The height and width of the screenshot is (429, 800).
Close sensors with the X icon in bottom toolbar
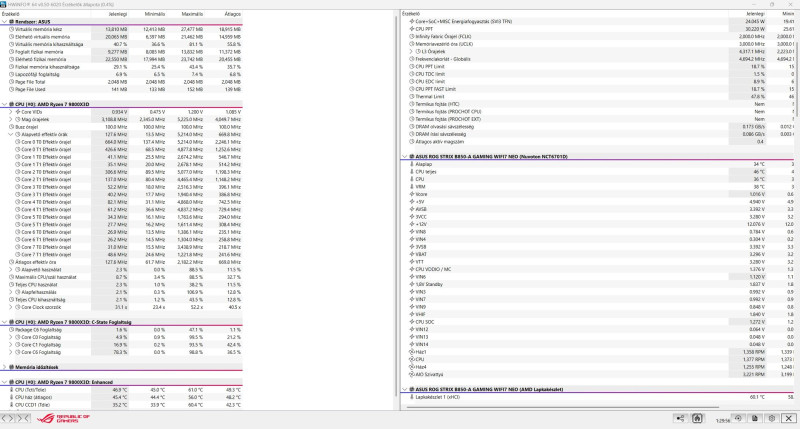pos(789,419)
